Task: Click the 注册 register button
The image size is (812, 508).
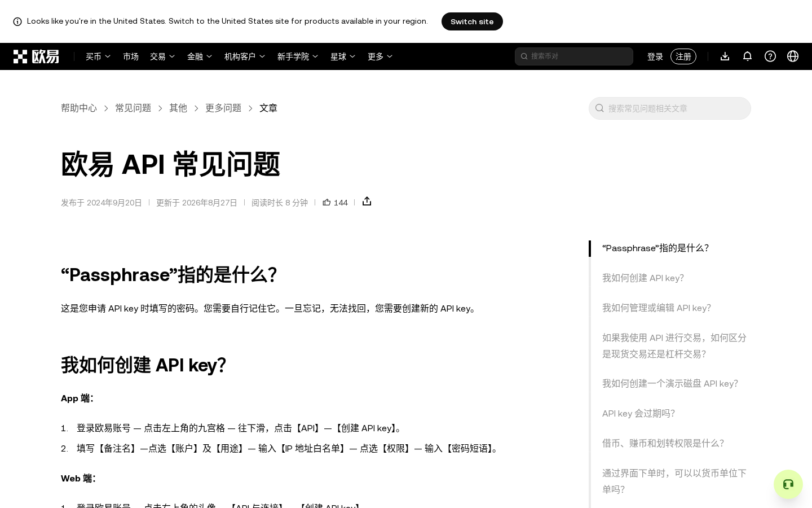Action: coord(683,56)
